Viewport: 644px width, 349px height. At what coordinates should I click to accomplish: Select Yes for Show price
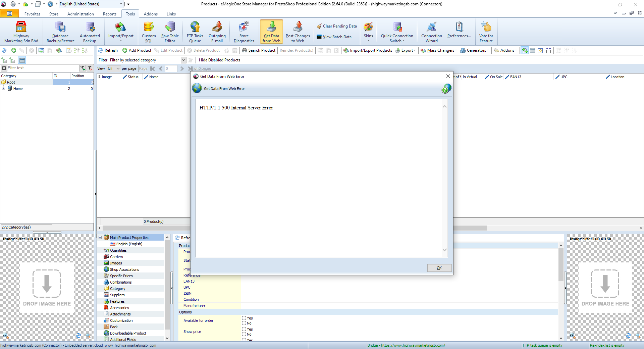click(x=244, y=329)
